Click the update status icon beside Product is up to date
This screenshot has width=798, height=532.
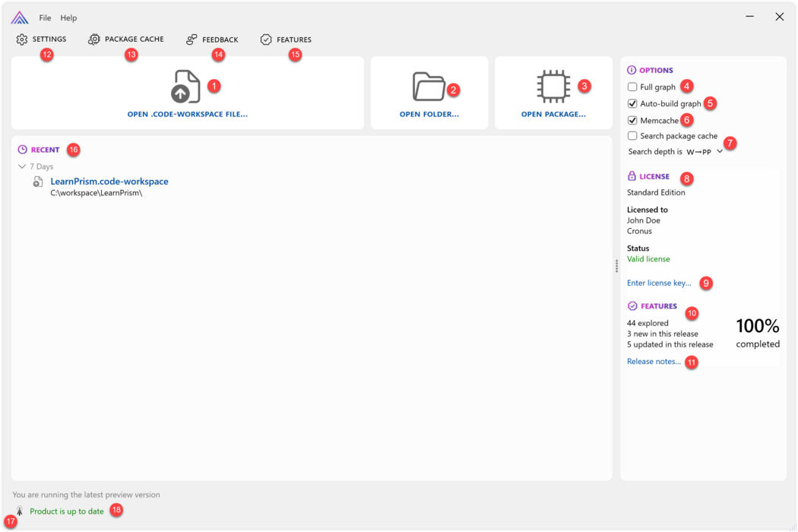coord(19,511)
